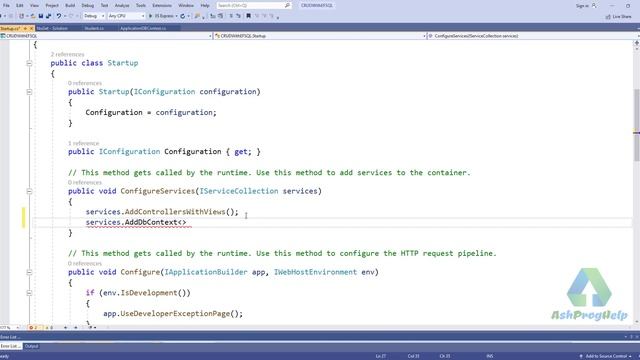Screen dimensions: 640x360
Task: Select the Output panel tab
Action: pyautogui.click(x=31, y=346)
